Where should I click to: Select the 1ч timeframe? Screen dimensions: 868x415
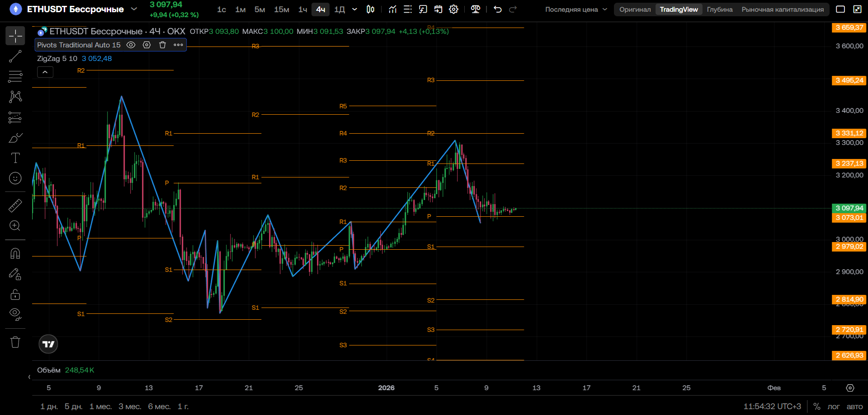point(302,9)
